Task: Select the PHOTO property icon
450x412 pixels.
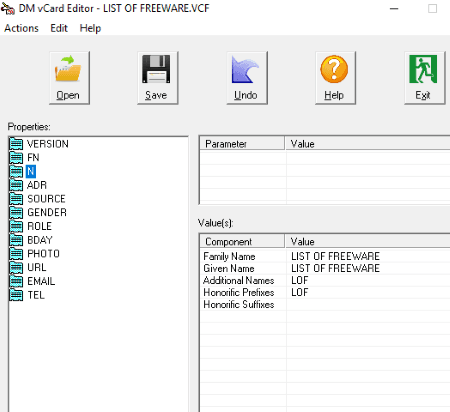Action: pyautogui.click(x=16, y=254)
